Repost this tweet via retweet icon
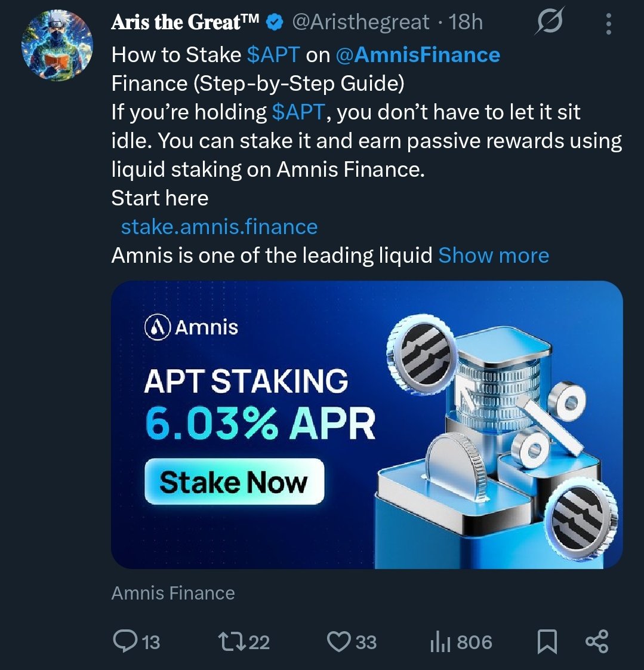 coord(230,642)
